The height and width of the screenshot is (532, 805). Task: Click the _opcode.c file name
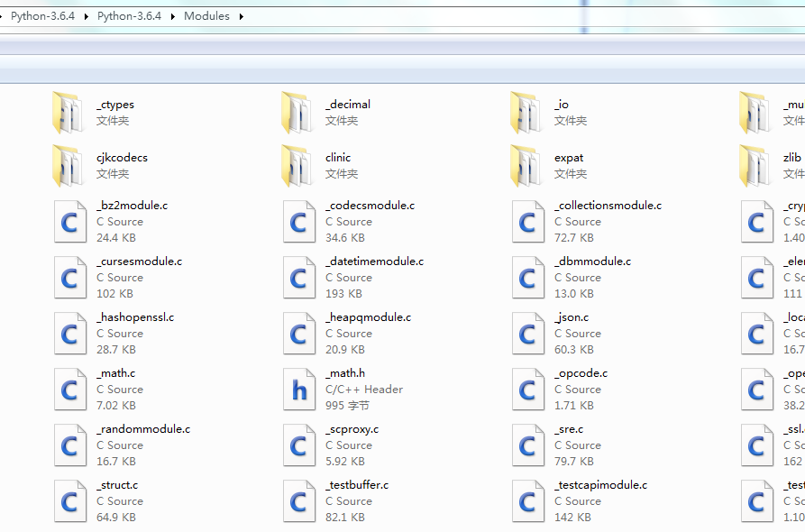[x=581, y=374]
